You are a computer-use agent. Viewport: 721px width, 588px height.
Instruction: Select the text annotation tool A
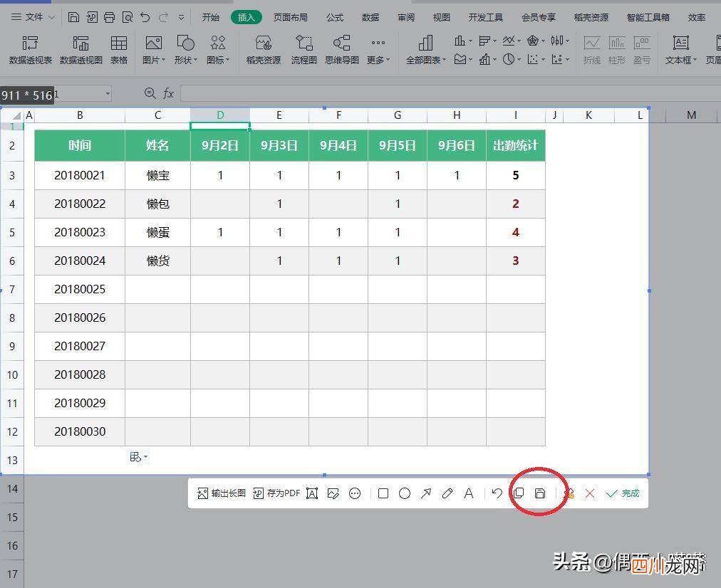tap(469, 493)
